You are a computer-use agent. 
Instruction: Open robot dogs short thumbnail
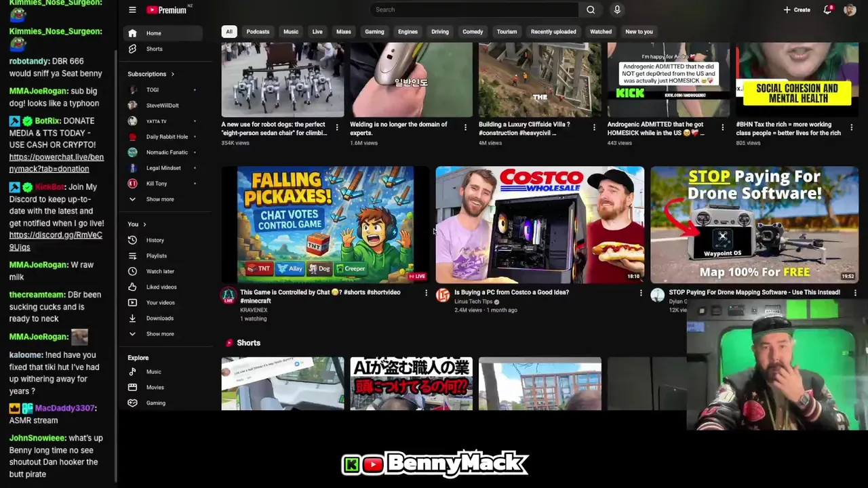coord(283,80)
